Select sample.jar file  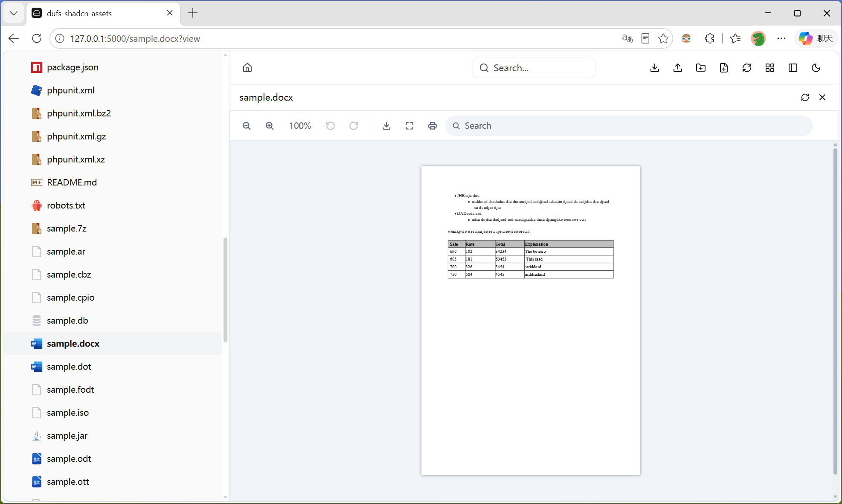click(x=113, y=436)
